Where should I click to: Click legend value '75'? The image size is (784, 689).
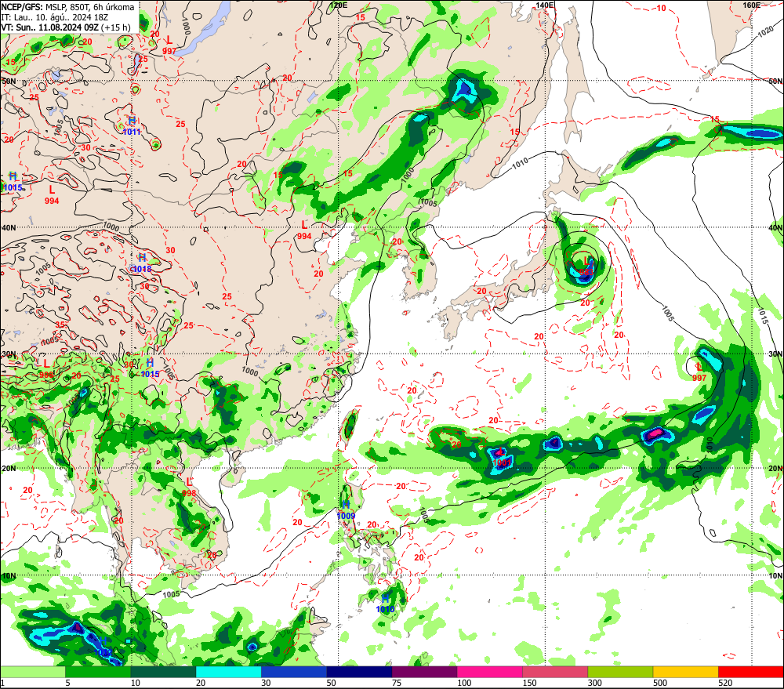pos(397,683)
